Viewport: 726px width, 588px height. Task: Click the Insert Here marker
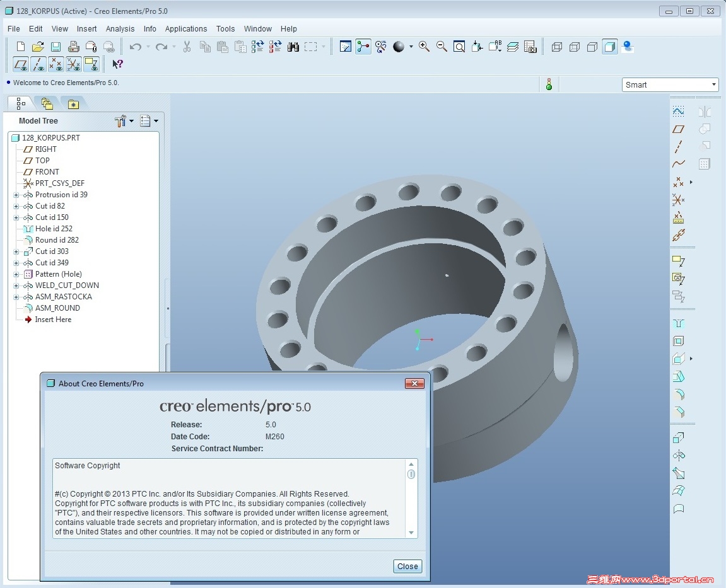(53, 320)
